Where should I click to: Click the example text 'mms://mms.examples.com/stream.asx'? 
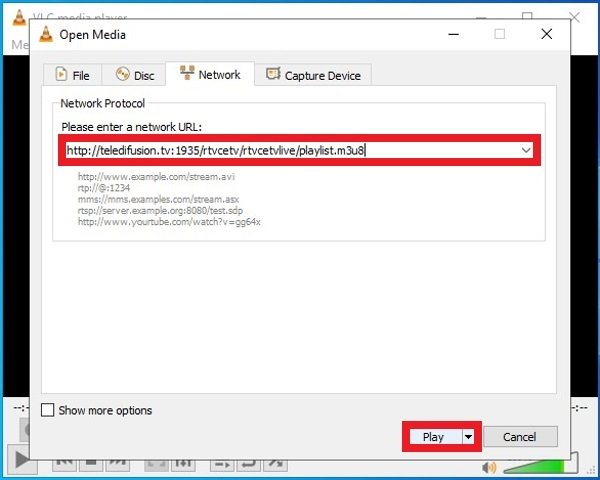point(158,199)
